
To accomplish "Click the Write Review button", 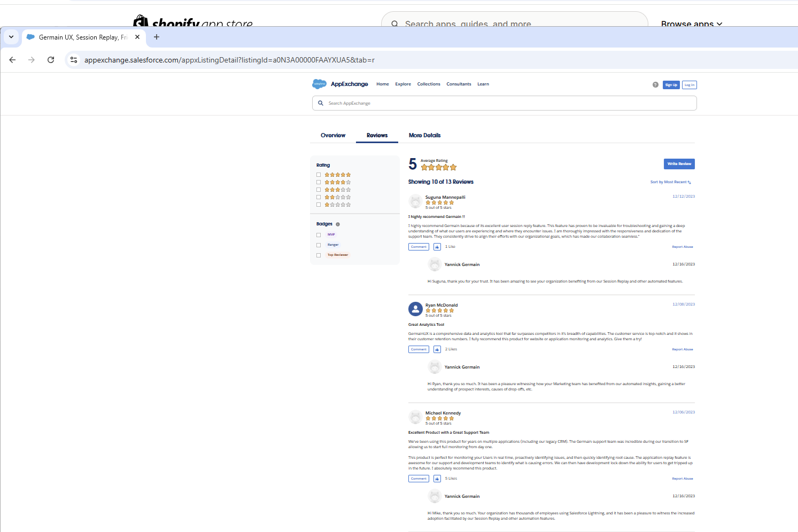I will (679, 164).
